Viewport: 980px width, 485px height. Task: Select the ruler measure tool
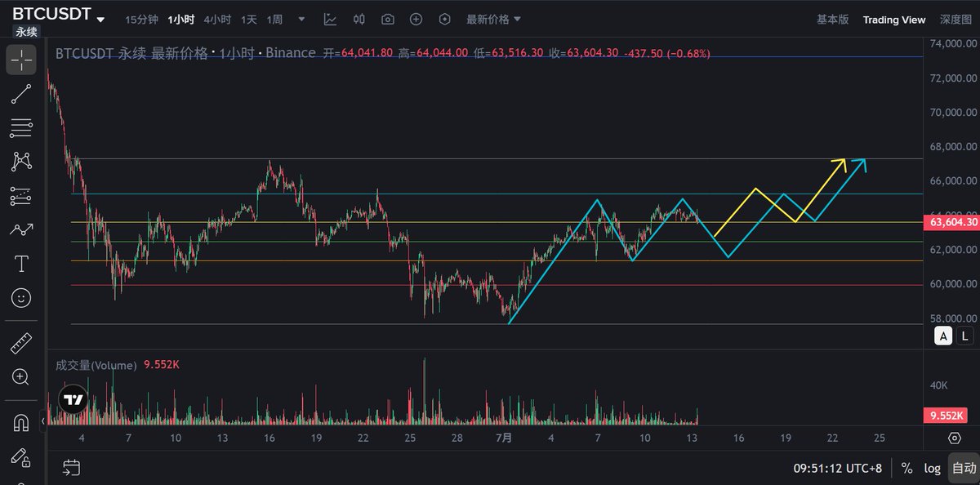coord(21,344)
